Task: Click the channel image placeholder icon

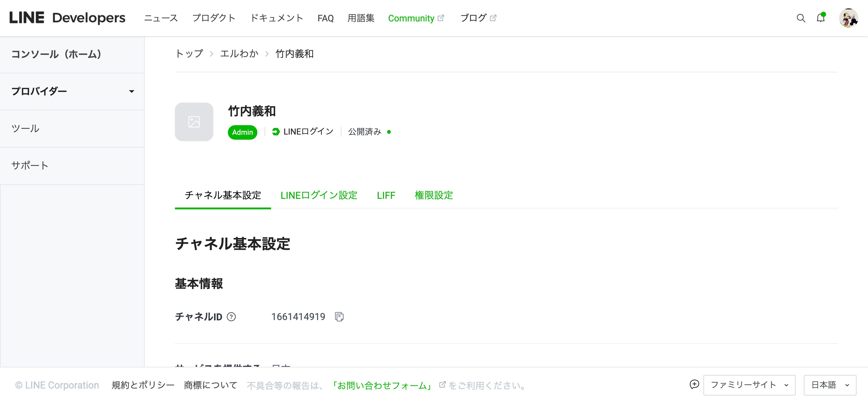Action: point(194,122)
